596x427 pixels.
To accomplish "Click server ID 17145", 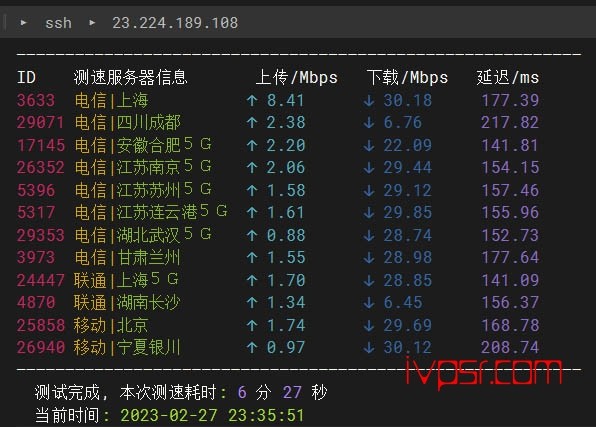I will tap(41, 145).
